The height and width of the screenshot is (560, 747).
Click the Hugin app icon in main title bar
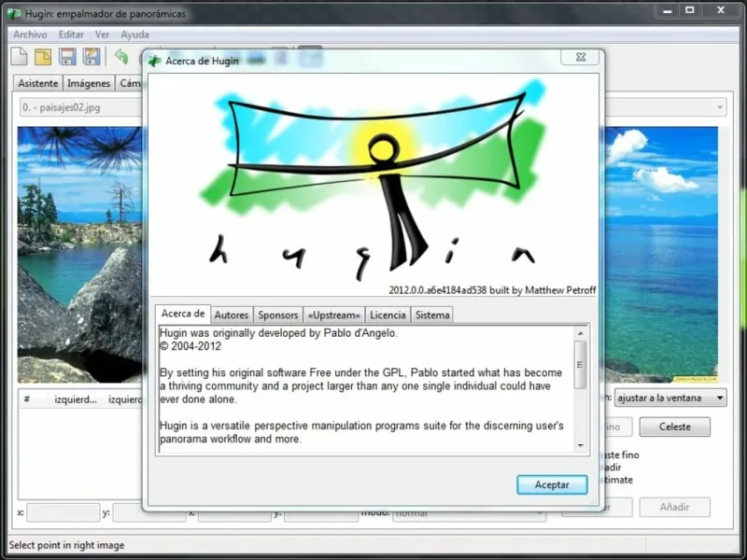[14, 14]
